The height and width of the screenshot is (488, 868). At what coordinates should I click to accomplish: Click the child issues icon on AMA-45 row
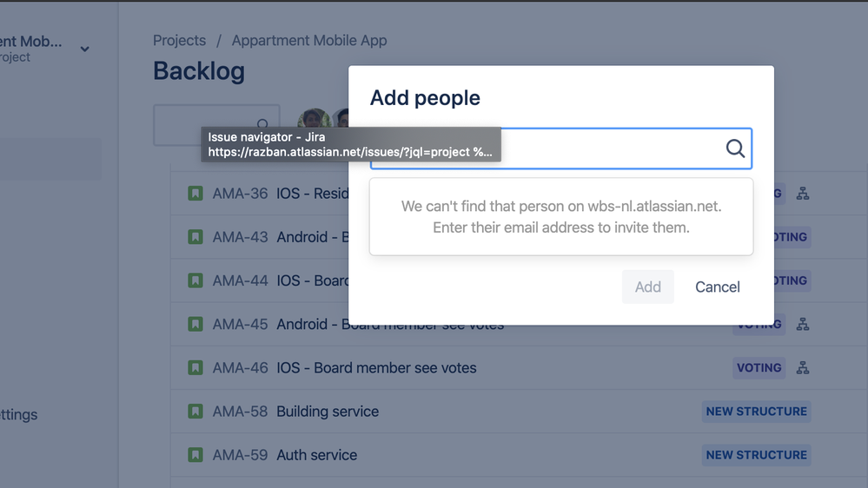tap(803, 324)
